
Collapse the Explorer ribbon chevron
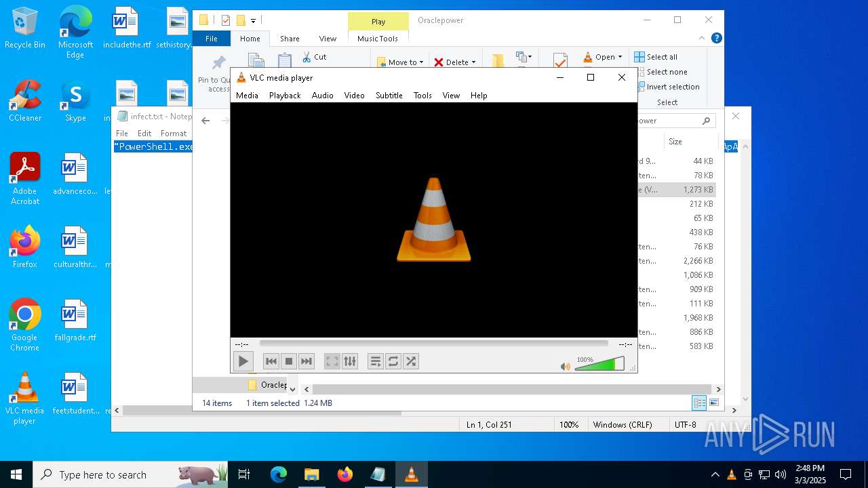[x=702, y=38]
